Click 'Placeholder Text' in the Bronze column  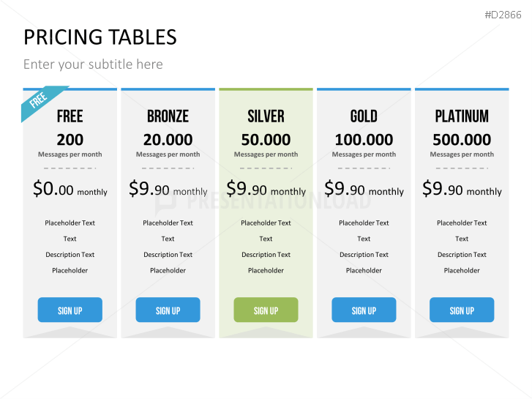coord(168,223)
